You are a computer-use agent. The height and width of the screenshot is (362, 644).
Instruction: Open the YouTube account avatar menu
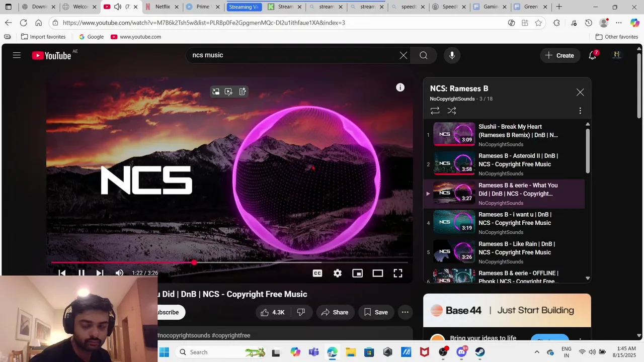[617, 55]
